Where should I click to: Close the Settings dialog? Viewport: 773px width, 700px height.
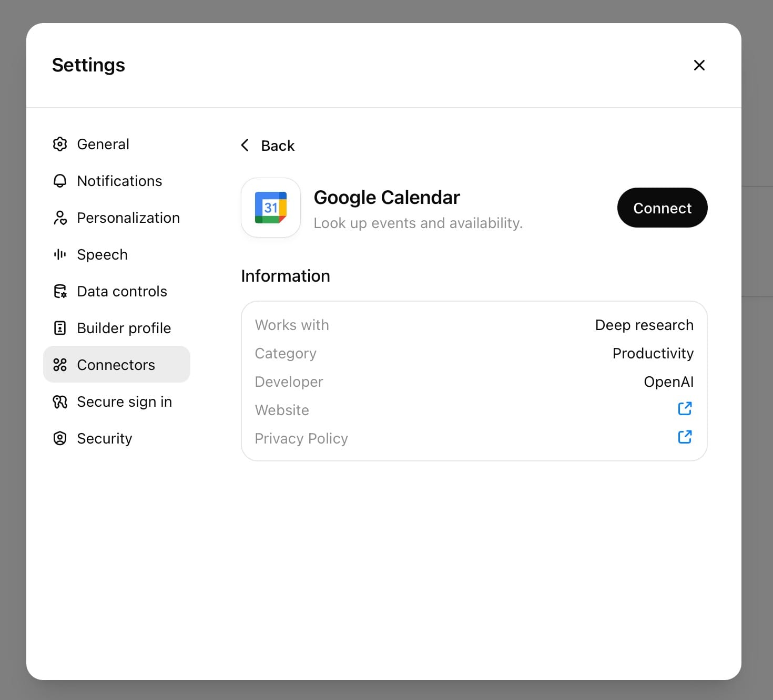(x=699, y=65)
